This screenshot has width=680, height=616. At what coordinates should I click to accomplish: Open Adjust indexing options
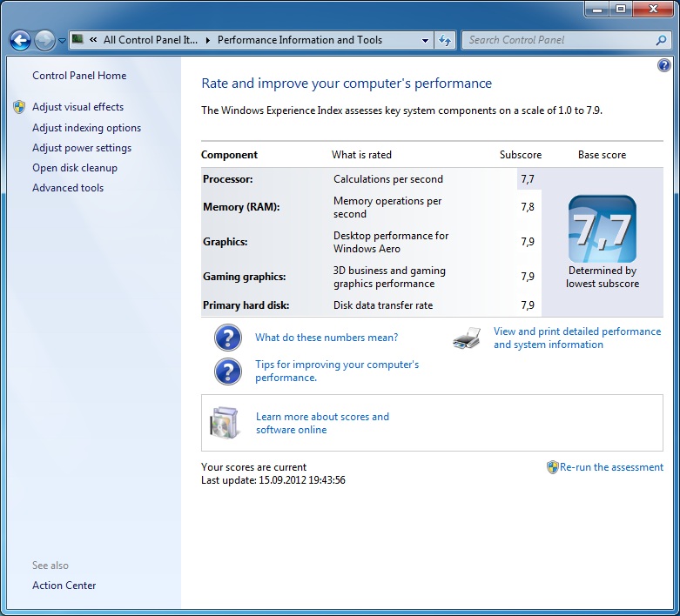pos(87,128)
